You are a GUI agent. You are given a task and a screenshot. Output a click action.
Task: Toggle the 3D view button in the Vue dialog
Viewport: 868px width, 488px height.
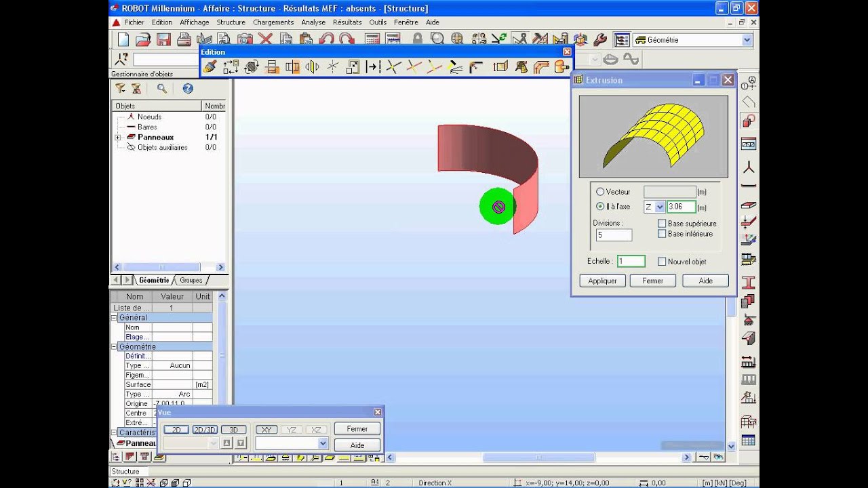pos(233,430)
